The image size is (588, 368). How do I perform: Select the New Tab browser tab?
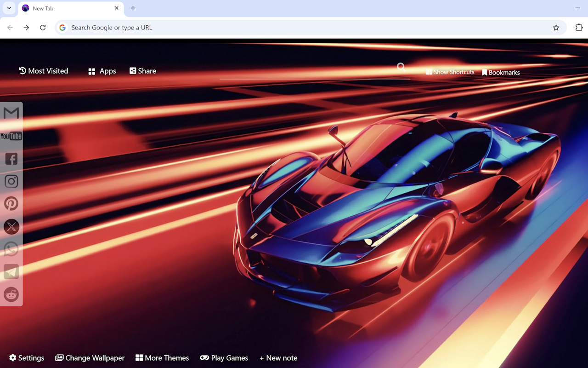64,8
